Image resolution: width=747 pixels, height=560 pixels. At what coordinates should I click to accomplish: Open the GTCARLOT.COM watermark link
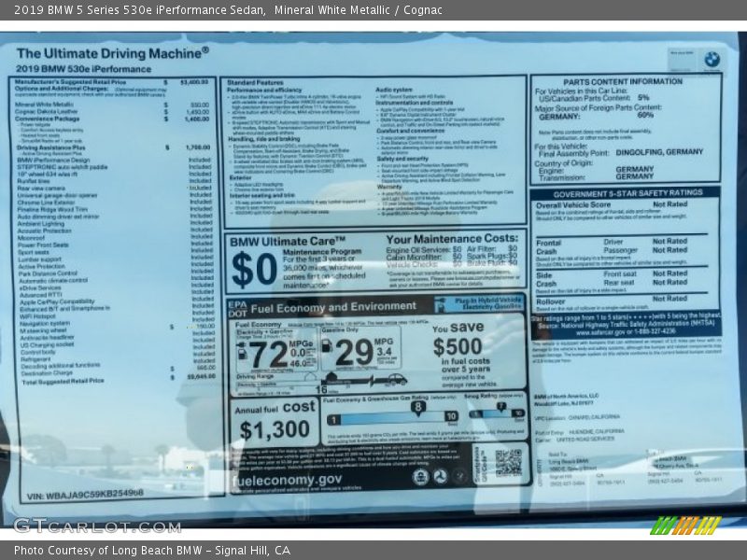point(96,525)
